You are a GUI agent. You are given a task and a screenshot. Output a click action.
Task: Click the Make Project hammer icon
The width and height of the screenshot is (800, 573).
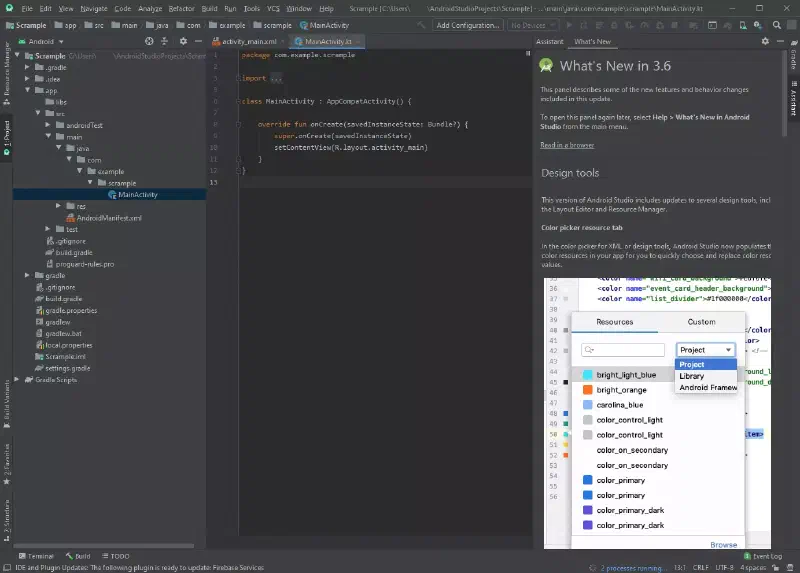coord(420,25)
